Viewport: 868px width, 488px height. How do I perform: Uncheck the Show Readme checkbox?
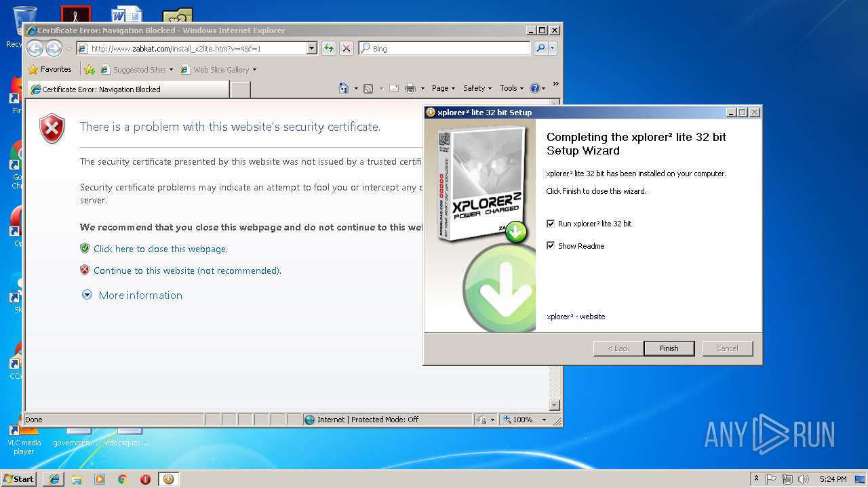(551, 246)
